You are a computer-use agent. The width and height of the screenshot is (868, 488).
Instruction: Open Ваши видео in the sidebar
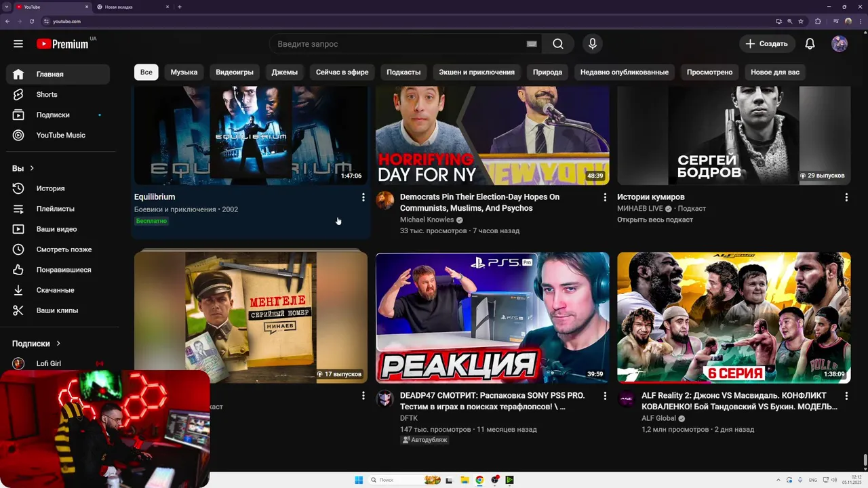pos(58,229)
